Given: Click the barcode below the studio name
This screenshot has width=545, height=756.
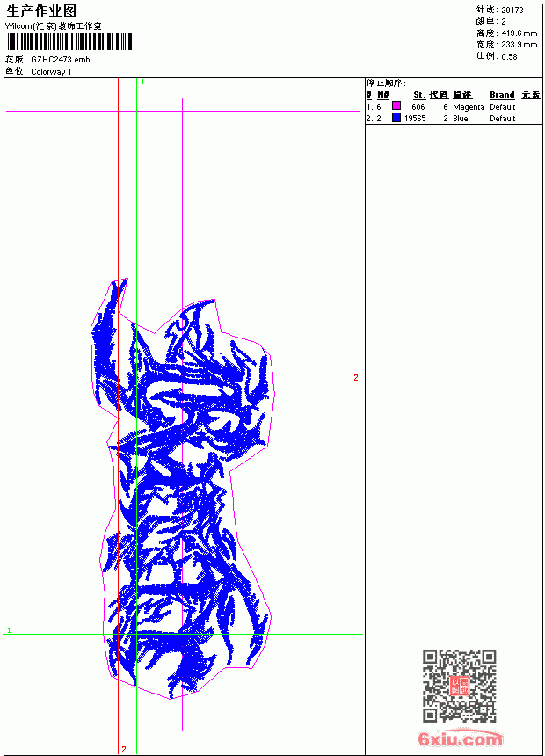Looking at the screenshot, I should (x=69, y=41).
